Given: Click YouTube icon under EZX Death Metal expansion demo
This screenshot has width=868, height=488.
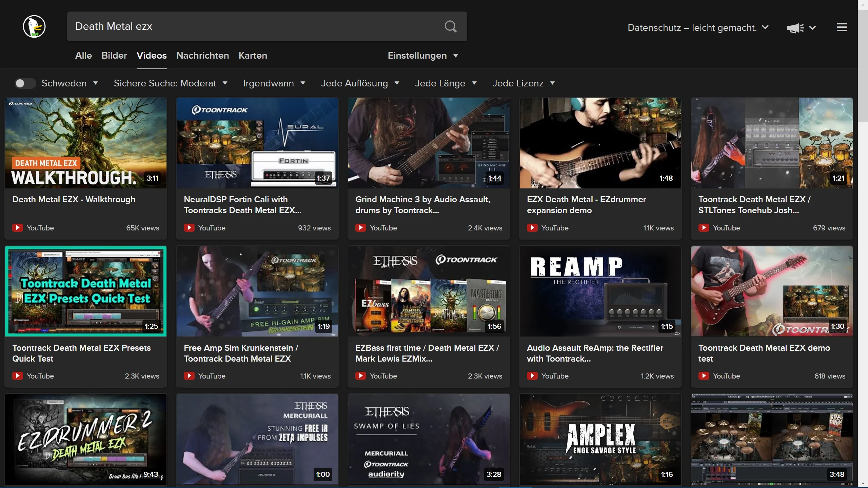Looking at the screenshot, I should 532,228.
